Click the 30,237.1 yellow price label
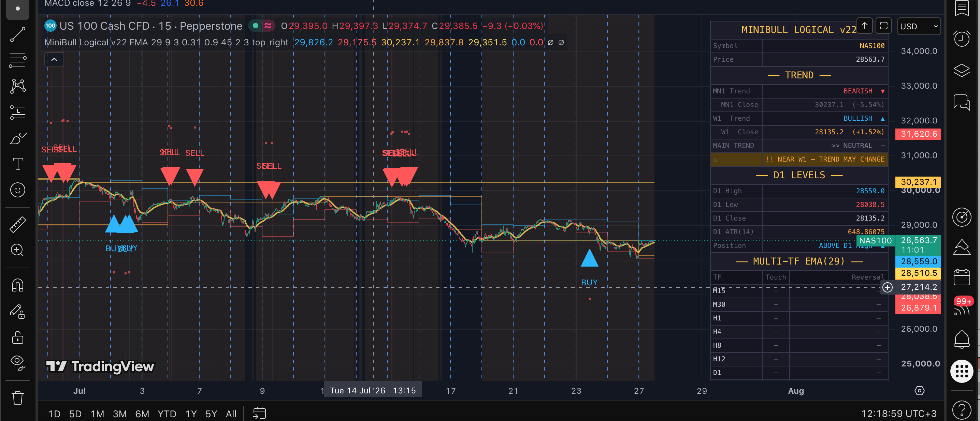 pyautogui.click(x=918, y=182)
